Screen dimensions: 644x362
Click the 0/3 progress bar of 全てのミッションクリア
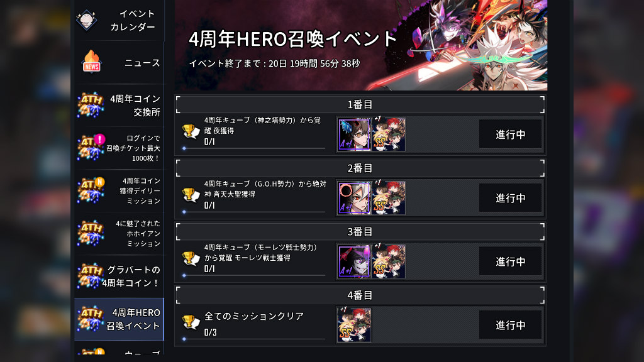254,339
